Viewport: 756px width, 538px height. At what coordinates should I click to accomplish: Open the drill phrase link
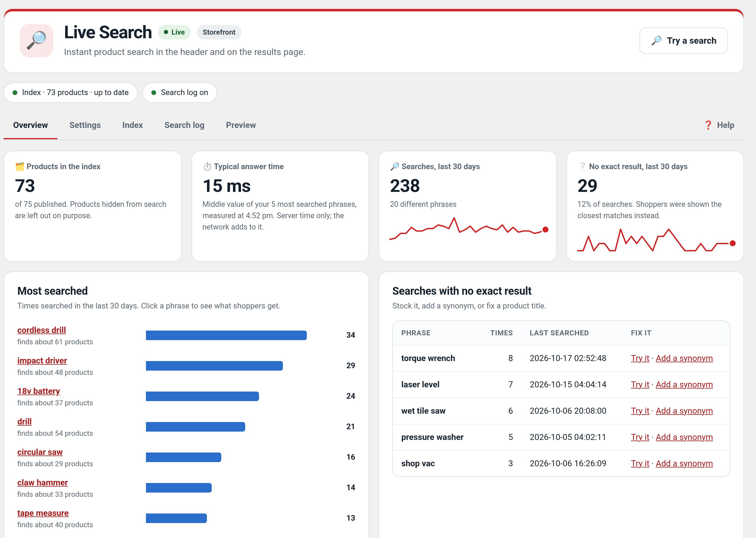25,422
